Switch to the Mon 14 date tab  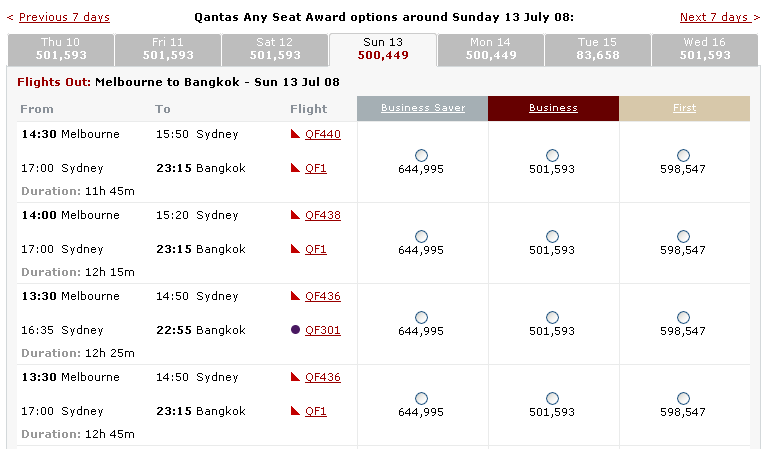(x=491, y=49)
